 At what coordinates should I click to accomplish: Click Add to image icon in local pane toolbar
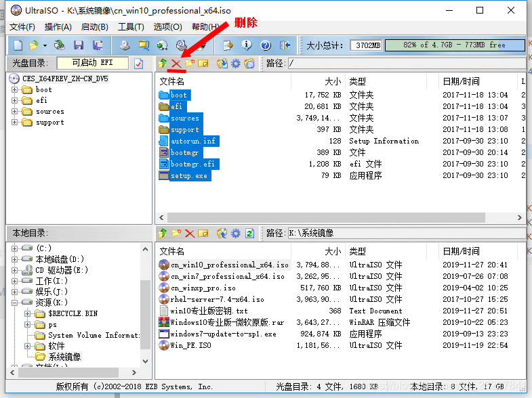222,234
